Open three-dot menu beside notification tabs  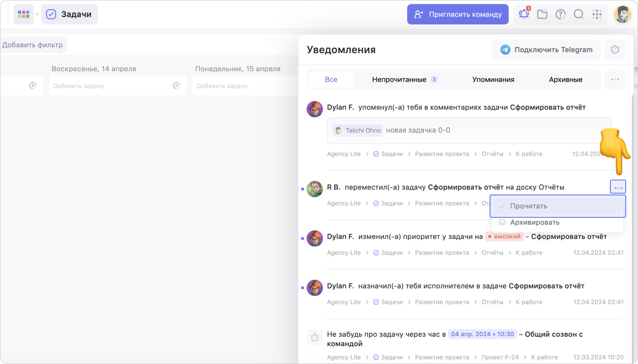[x=615, y=79]
